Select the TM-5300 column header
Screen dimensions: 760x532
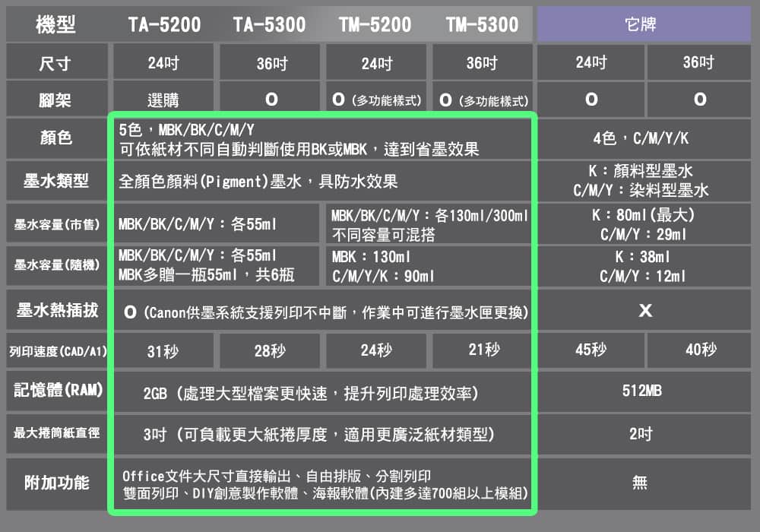(x=482, y=24)
